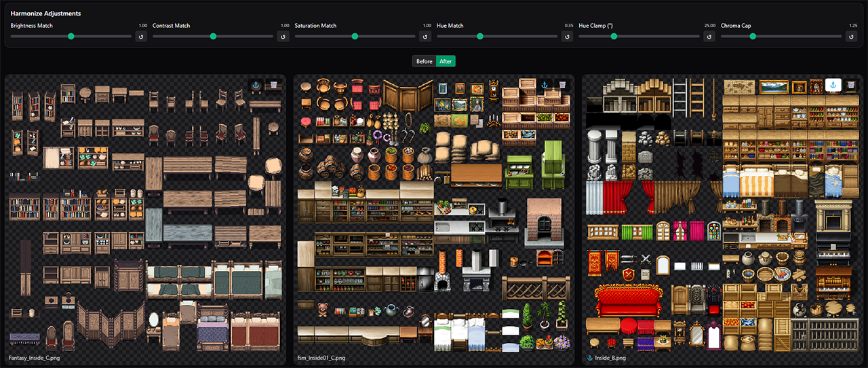The image size is (868, 368).
Task: Adjust the Hue Clamp slider
Action: [x=639, y=37]
